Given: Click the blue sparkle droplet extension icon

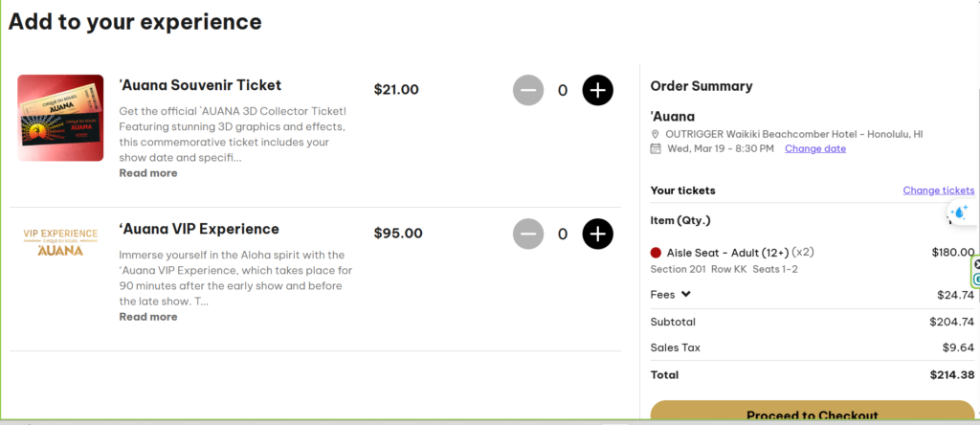Looking at the screenshot, I should tap(960, 212).
